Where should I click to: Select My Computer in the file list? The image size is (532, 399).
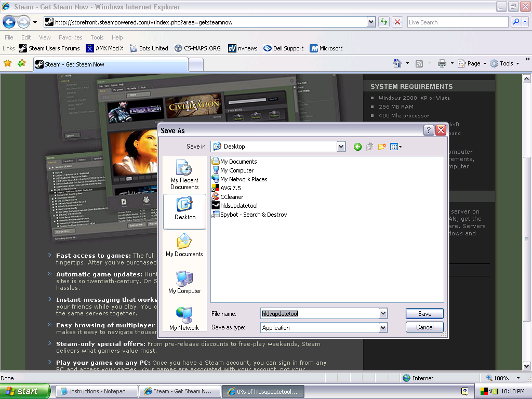coord(233,170)
